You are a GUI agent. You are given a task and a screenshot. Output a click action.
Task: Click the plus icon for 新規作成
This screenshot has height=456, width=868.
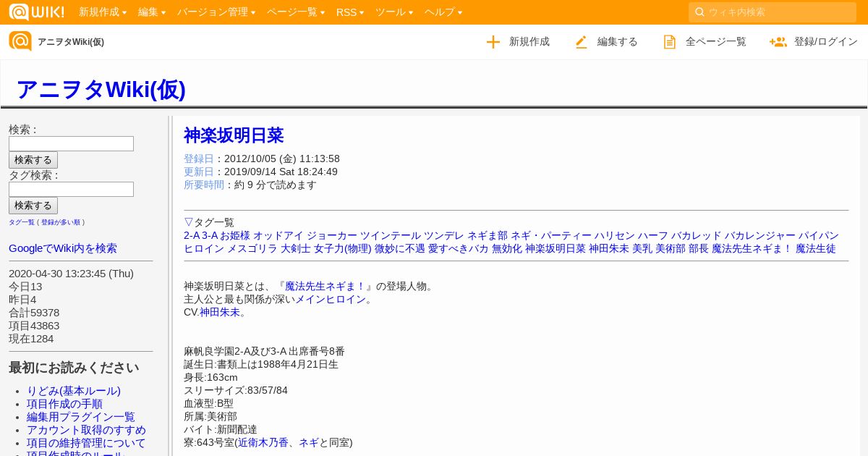[x=493, y=42]
